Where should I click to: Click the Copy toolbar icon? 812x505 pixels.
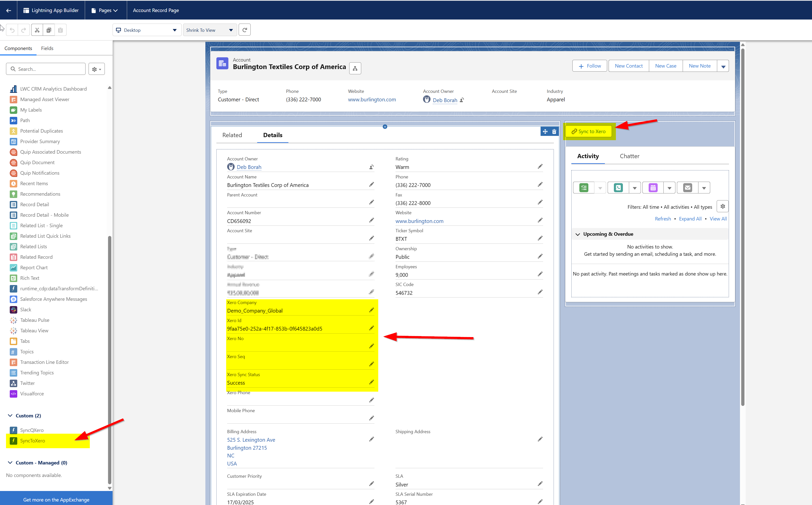pyautogui.click(x=49, y=30)
